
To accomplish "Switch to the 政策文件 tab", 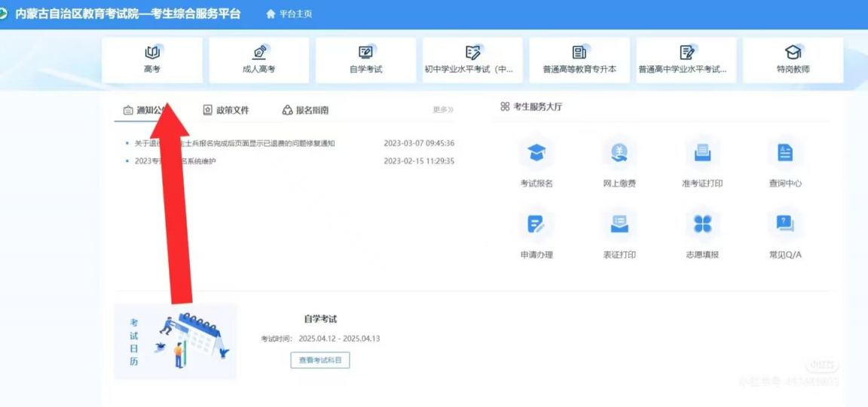I will coord(226,110).
